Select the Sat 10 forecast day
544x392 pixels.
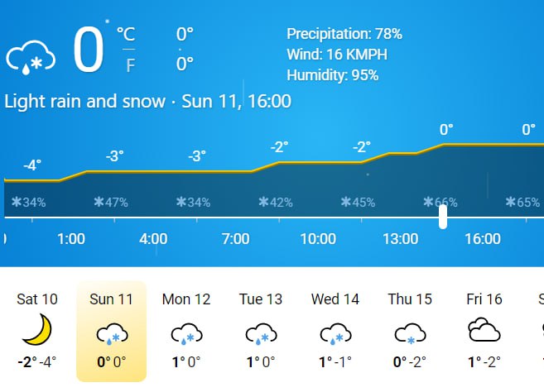pyautogui.click(x=37, y=331)
